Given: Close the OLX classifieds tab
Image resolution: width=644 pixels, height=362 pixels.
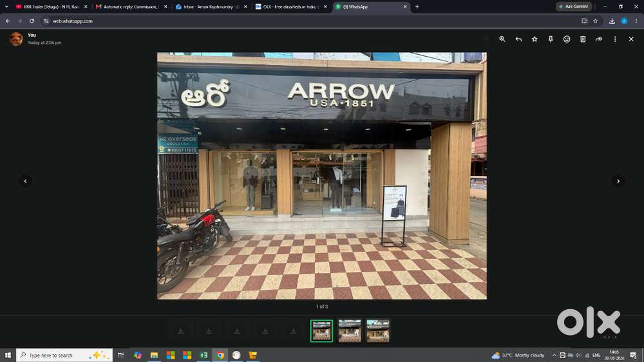Looking at the screenshot, I should pyautogui.click(x=325, y=6).
